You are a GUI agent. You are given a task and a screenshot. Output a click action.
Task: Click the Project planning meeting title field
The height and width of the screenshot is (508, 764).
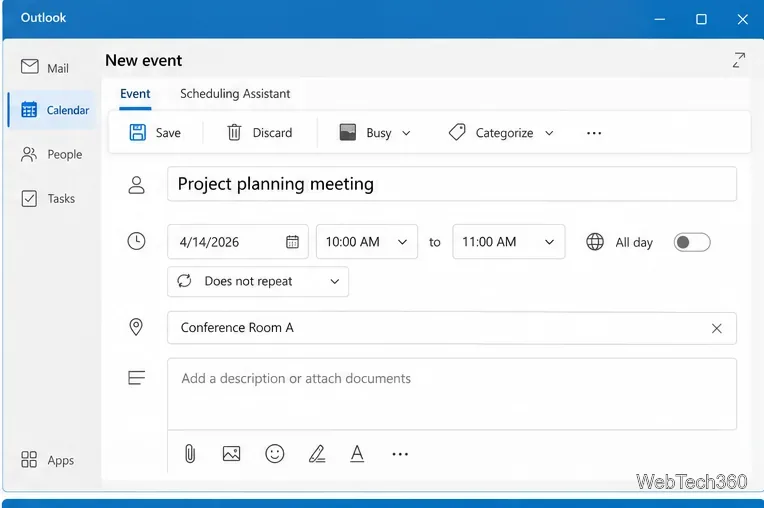pos(452,184)
